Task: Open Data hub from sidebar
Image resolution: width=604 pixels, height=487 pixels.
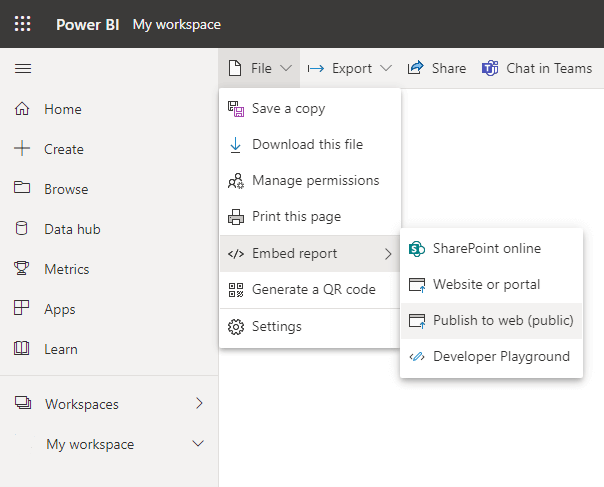Action: (71, 229)
